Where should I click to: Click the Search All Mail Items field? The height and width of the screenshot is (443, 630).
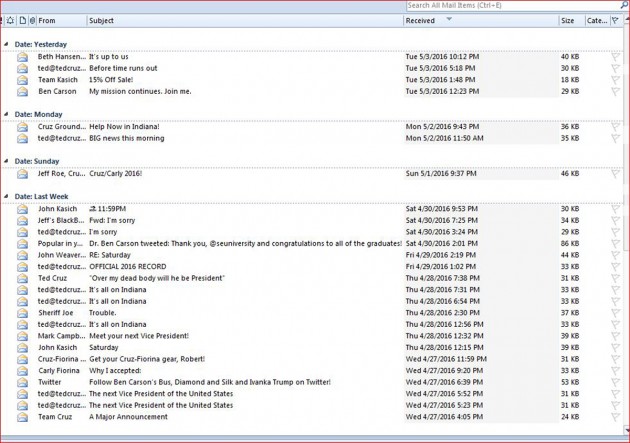click(510, 6)
